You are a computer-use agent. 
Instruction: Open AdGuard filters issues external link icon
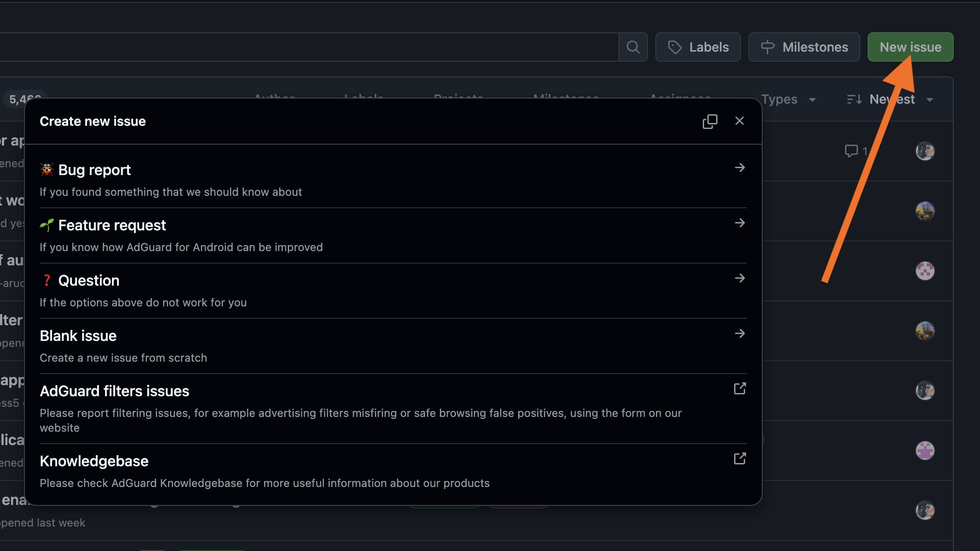[x=740, y=389]
